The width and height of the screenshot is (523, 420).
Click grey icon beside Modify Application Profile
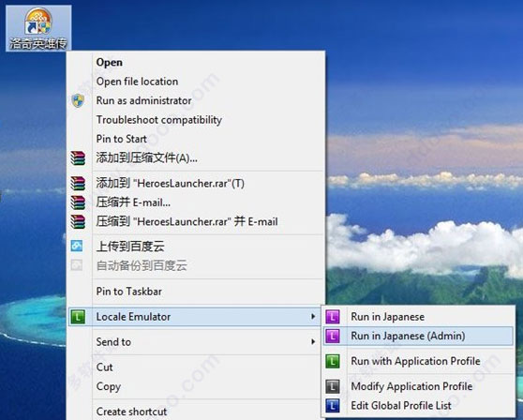click(x=333, y=386)
